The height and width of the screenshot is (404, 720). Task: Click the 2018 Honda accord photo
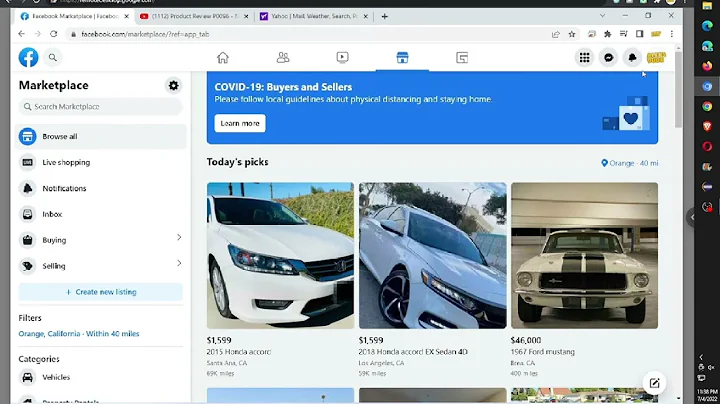coord(433,256)
